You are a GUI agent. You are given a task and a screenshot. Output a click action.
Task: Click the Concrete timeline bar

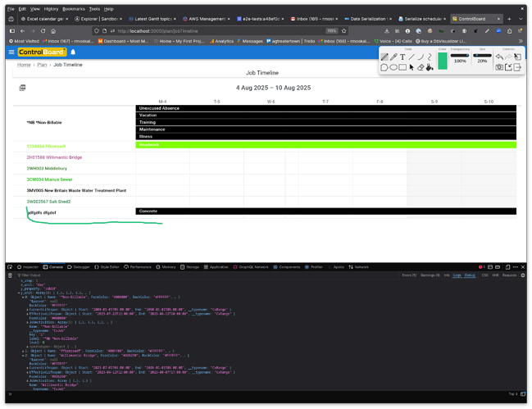point(325,211)
